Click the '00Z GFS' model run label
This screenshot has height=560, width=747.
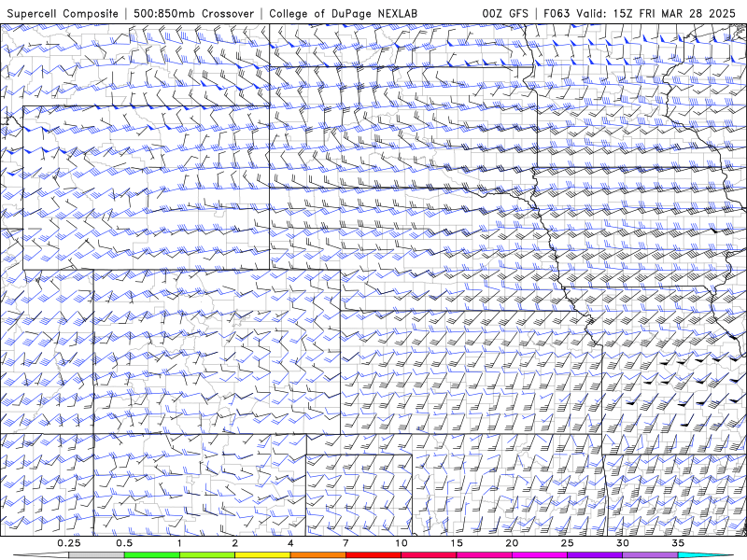point(505,13)
